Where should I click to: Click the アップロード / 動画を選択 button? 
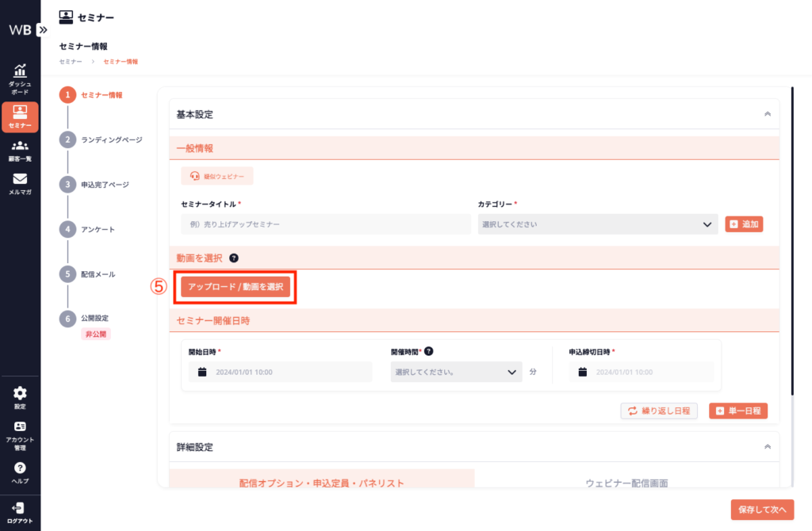(x=236, y=286)
